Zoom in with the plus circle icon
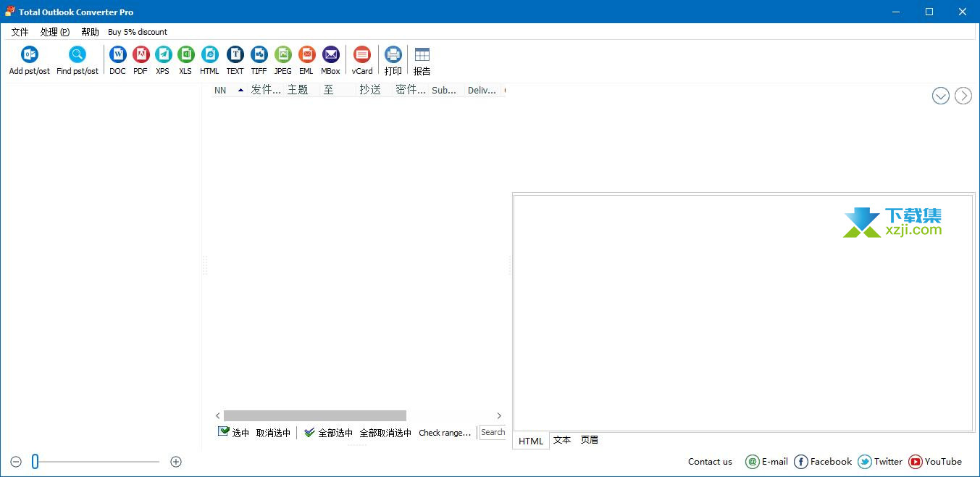This screenshot has height=477, width=980. tap(176, 462)
